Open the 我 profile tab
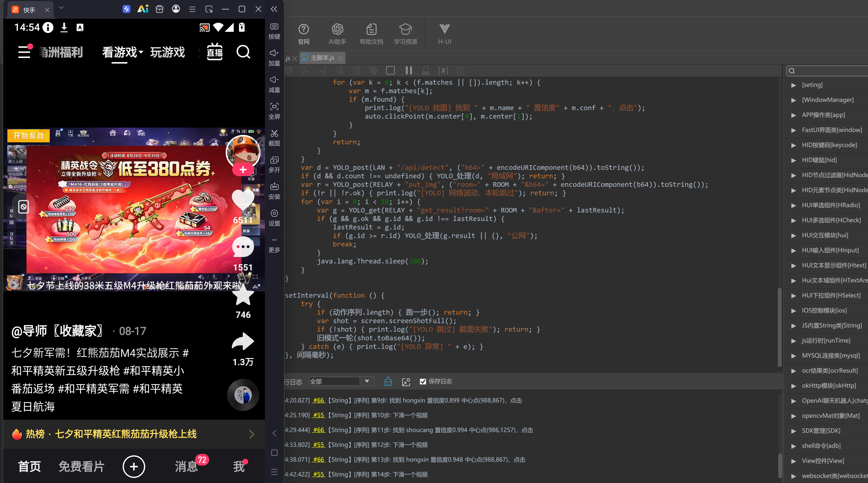 point(239,467)
